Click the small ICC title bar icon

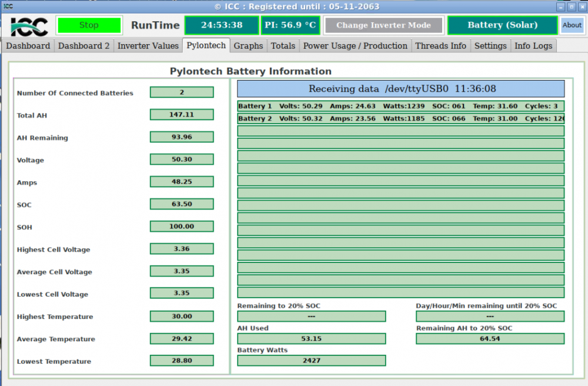8,6
